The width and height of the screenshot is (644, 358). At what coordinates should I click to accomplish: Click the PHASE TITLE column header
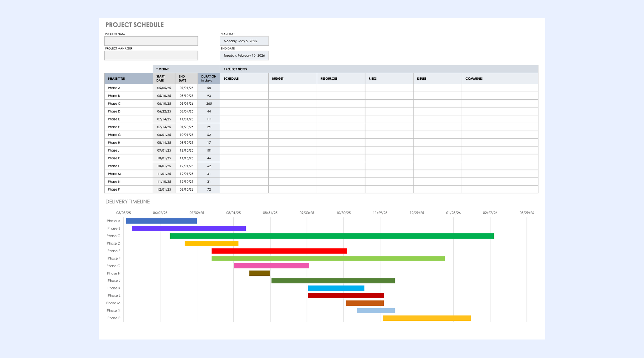[x=129, y=78]
